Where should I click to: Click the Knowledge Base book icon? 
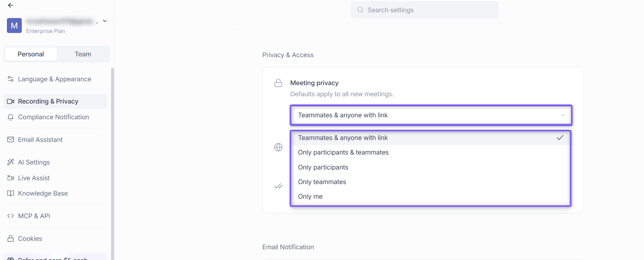click(11, 193)
